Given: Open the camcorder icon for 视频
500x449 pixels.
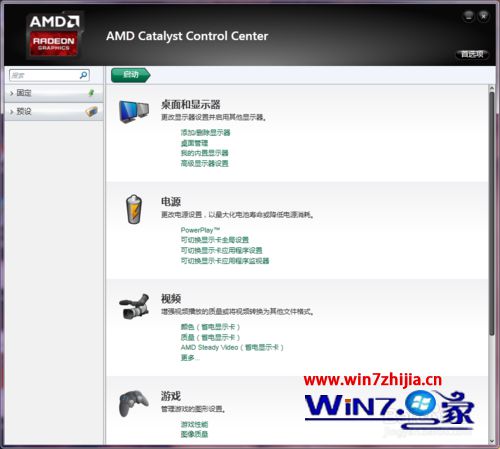Looking at the screenshot, I should (134, 306).
